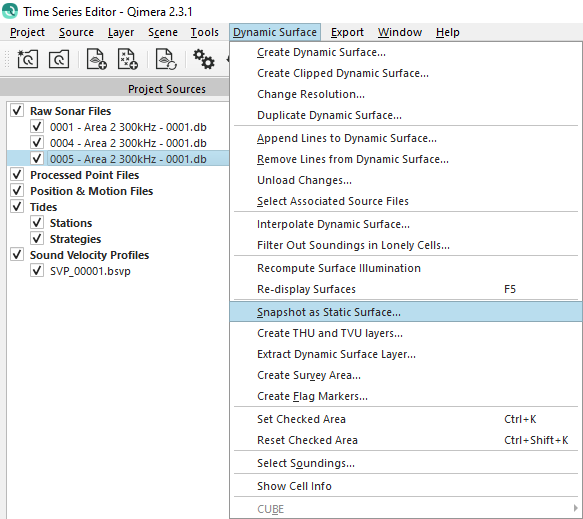
Task: Click the Create New Project folder icon
Action: (27, 59)
